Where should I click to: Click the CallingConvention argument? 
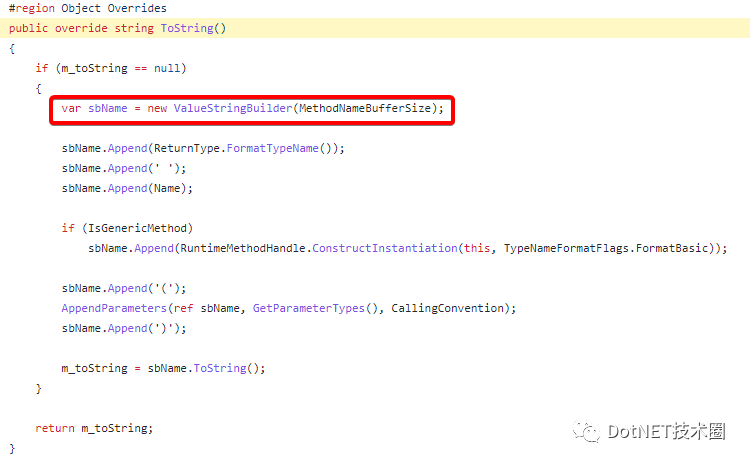(x=447, y=308)
